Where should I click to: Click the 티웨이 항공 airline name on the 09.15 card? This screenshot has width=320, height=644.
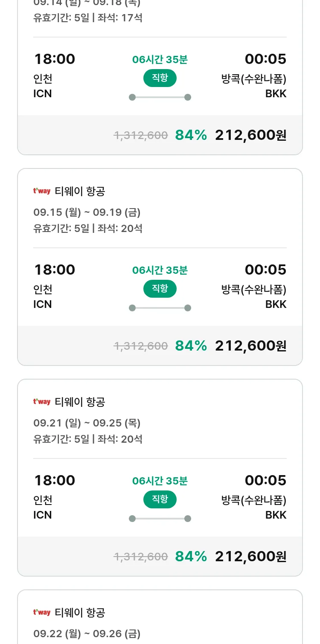(x=80, y=191)
